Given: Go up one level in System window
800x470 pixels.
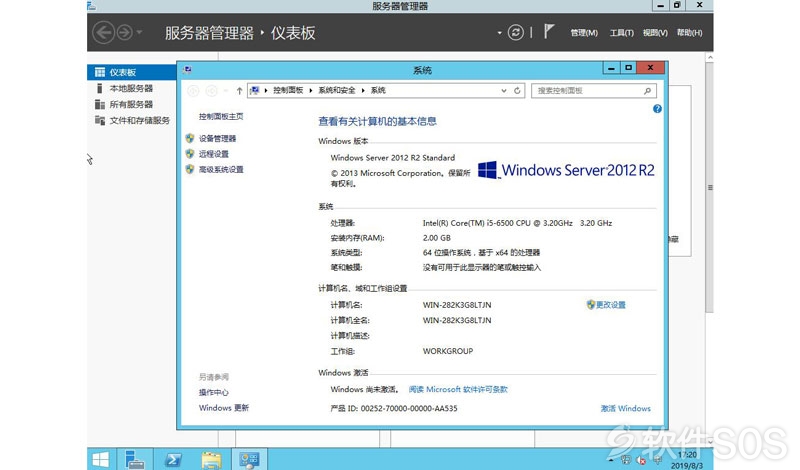Looking at the screenshot, I should (239, 90).
